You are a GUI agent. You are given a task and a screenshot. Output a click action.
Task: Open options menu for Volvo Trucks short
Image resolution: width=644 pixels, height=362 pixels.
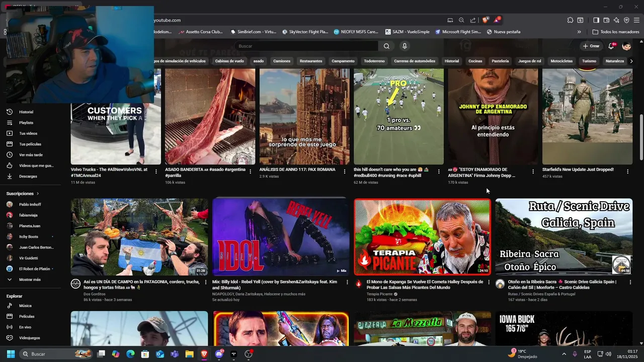(156, 171)
